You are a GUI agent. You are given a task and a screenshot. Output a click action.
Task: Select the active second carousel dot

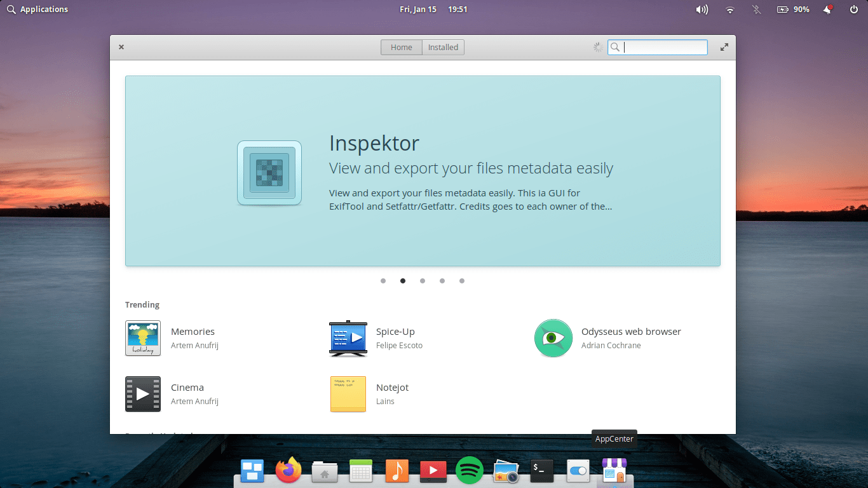click(x=403, y=281)
